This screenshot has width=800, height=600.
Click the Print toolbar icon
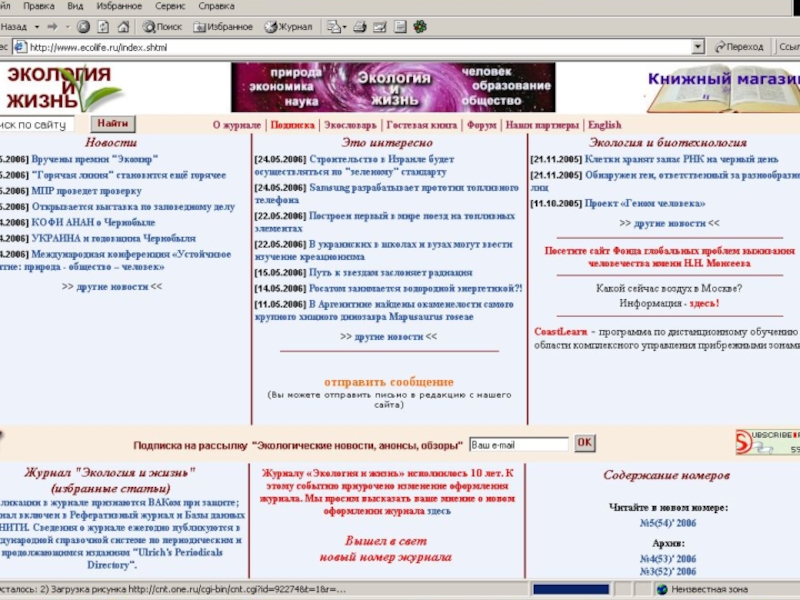pyautogui.click(x=360, y=27)
